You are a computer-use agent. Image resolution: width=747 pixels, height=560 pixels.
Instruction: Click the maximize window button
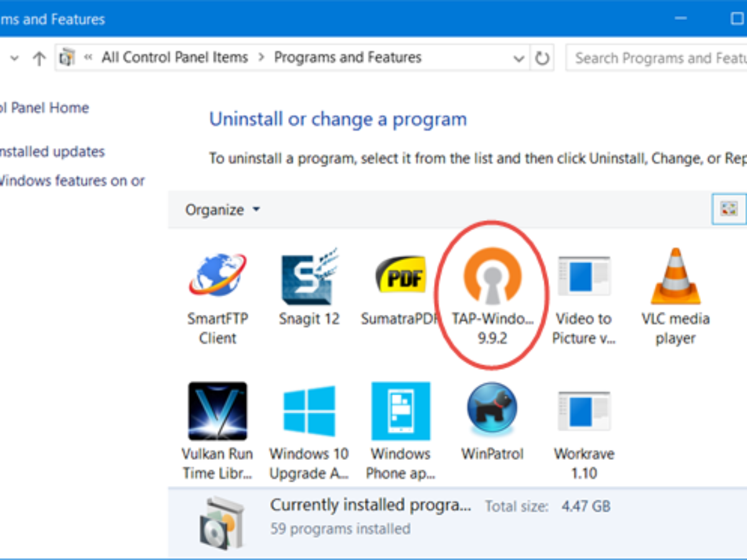(x=736, y=19)
